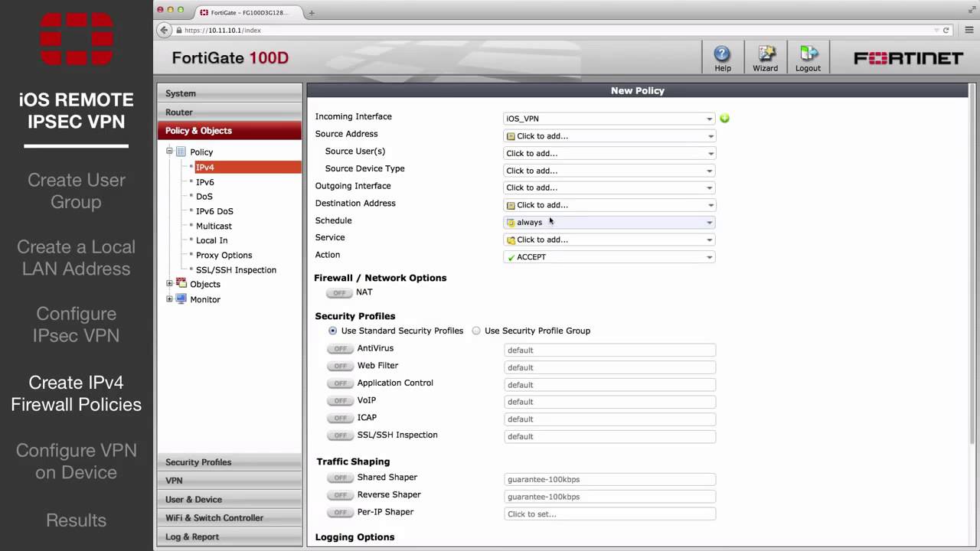Click browser back arrow button
The height and width of the screenshot is (551, 980).
tap(164, 30)
